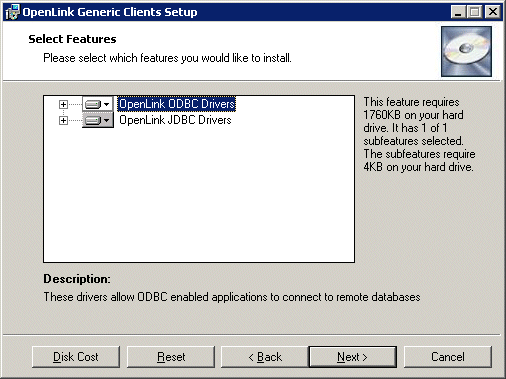Click the CD disc image in header
Image resolution: width=506 pixels, height=379 pixels.
(466, 51)
